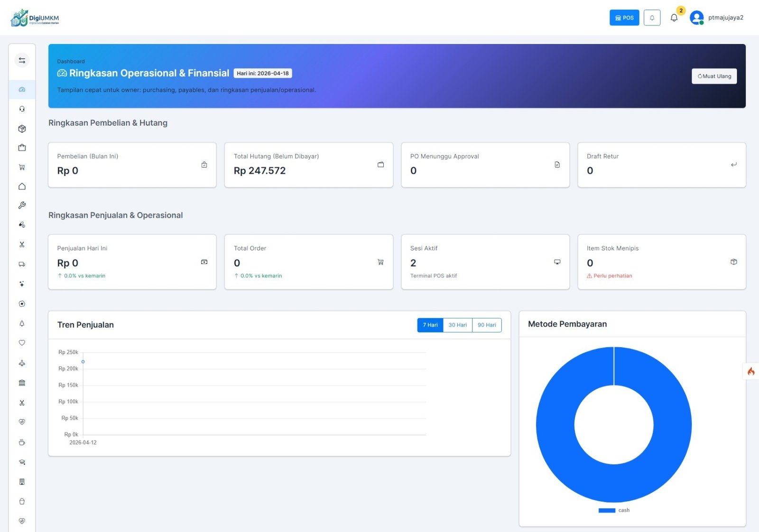
Task: Click the graduation cap sidebar icon
Action: point(22,462)
